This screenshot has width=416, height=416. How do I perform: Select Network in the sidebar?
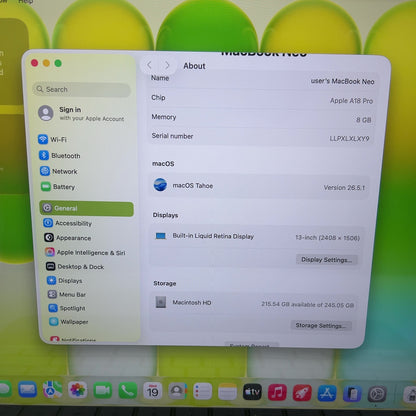coord(59,171)
